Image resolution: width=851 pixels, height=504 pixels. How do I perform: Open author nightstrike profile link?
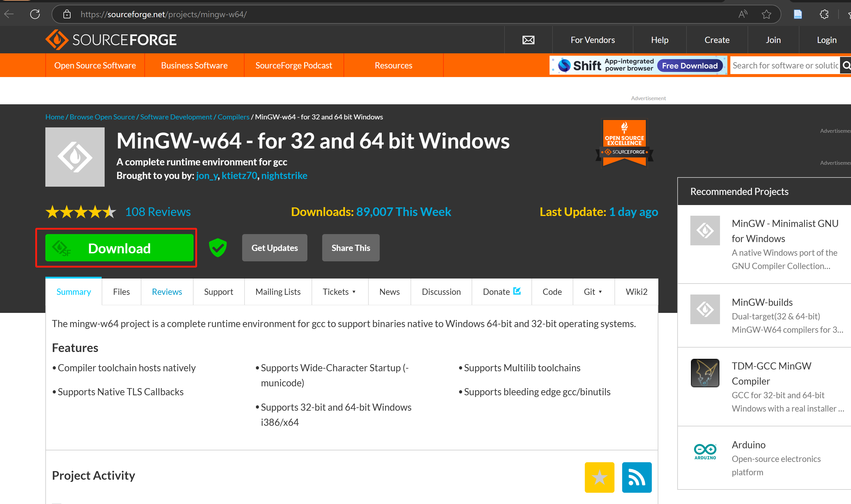[x=284, y=176]
